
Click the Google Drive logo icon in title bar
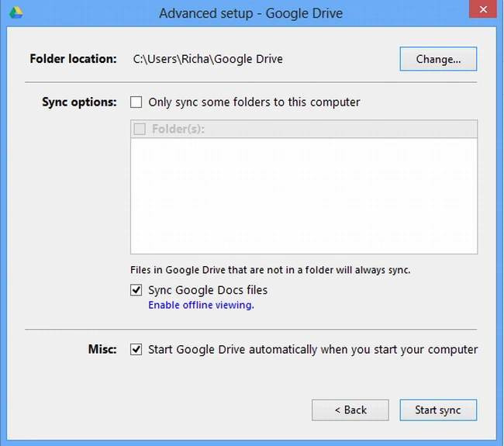click(16, 12)
